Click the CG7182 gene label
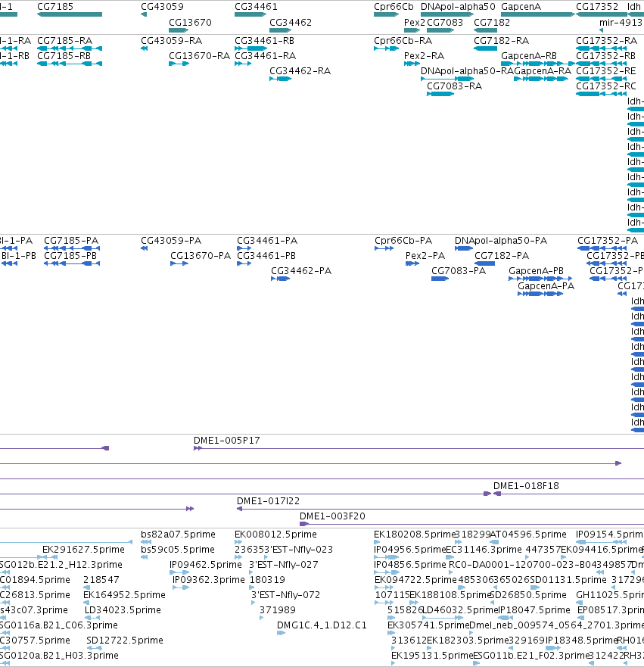Image resolution: width=644 pixels, height=667 pixels. point(492,22)
